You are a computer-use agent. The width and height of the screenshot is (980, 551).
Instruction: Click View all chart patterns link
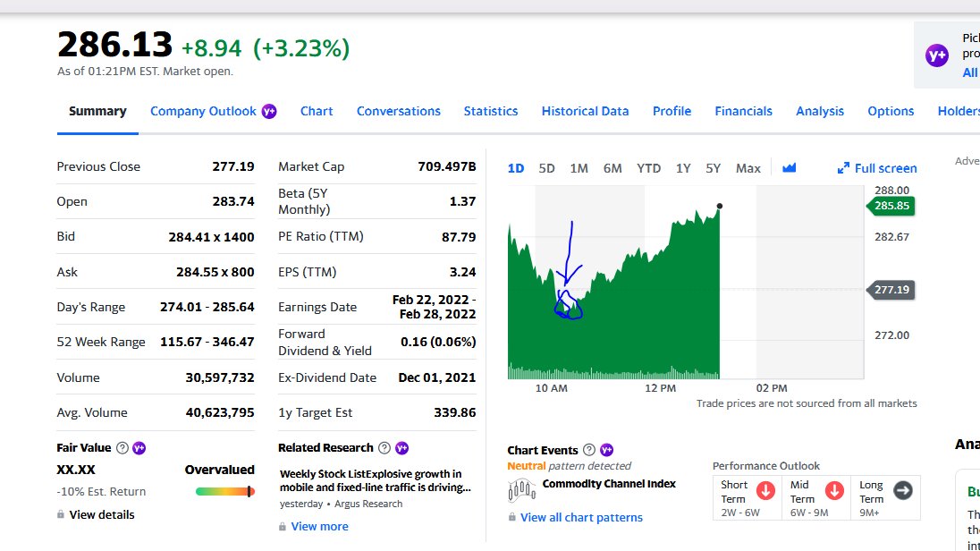581,517
